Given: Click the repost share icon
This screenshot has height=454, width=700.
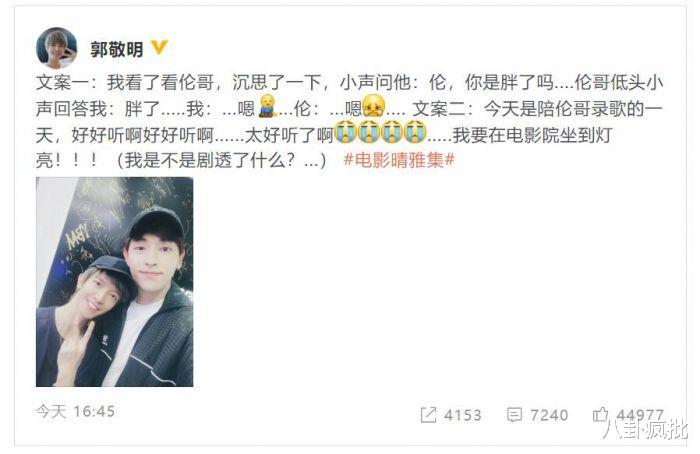Looking at the screenshot, I should tap(428, 415).
